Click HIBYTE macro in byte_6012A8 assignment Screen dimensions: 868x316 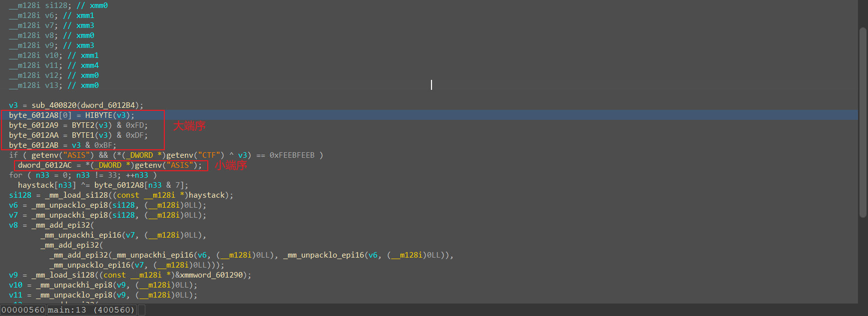(99, 115)
